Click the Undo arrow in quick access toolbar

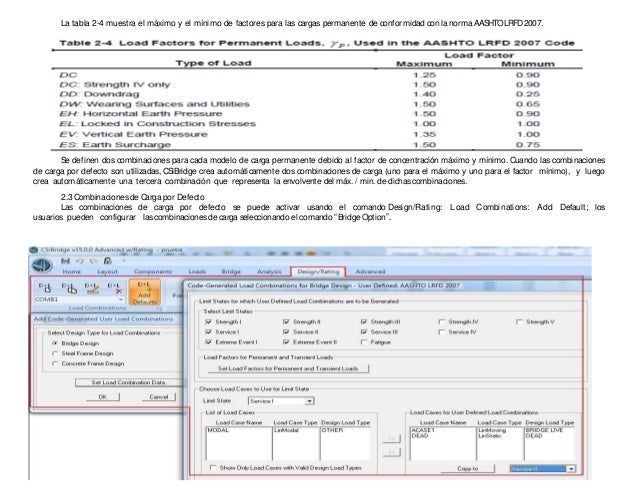80,261
